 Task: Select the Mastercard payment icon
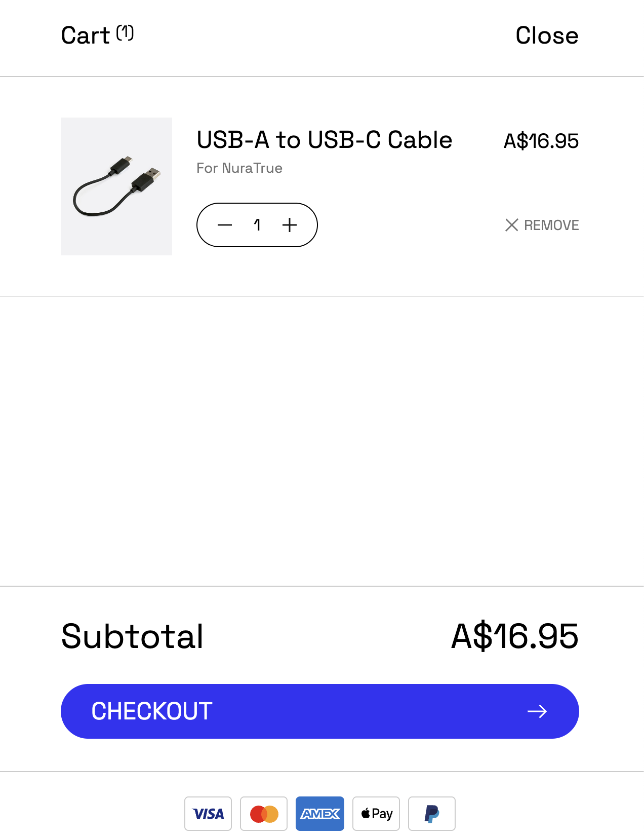(264, 814)
